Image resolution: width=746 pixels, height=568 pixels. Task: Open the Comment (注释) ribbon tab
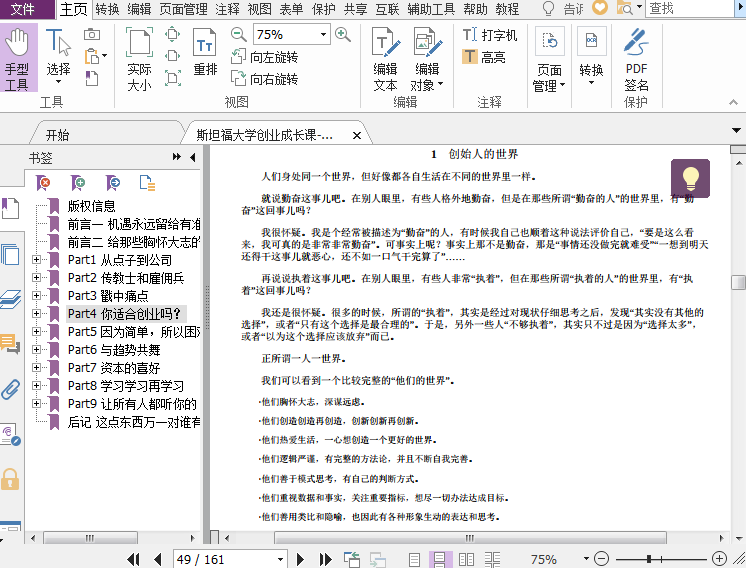pos(227,9)
